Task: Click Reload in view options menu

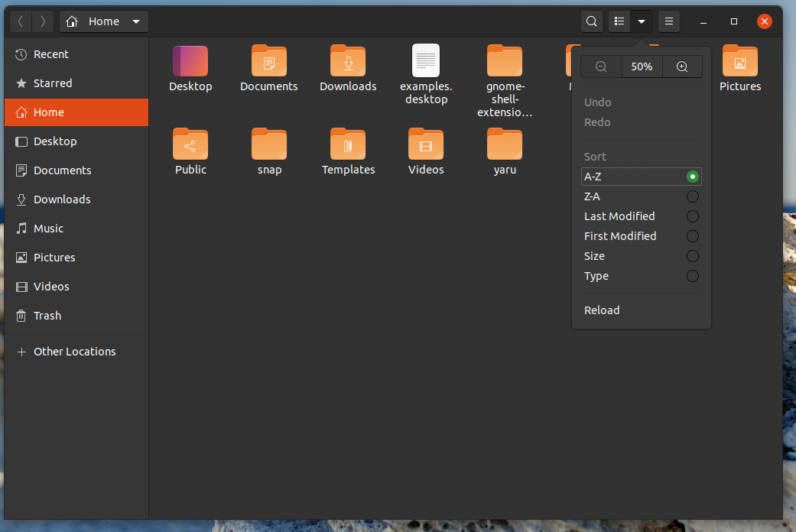Action: (642, 310)
